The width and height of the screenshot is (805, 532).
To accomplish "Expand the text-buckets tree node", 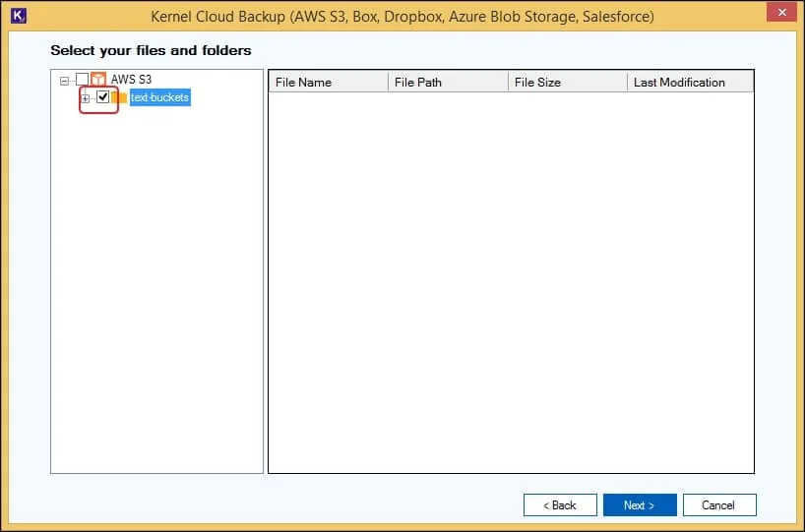I will [x=86, y=98].
